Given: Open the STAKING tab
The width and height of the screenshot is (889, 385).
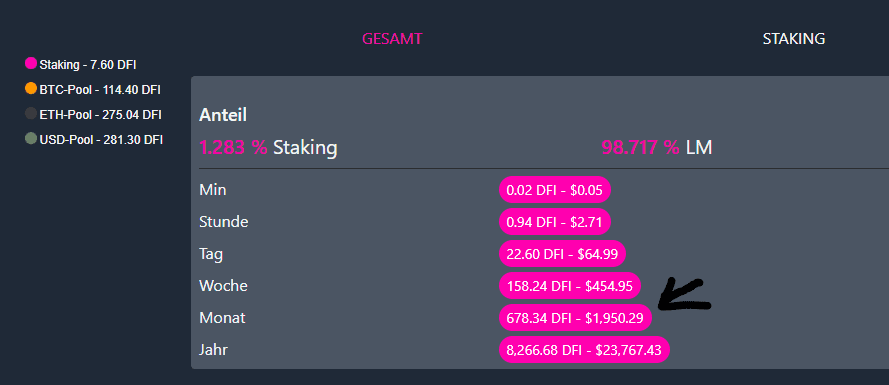Looking at the screenshot, I should point(794,39).
